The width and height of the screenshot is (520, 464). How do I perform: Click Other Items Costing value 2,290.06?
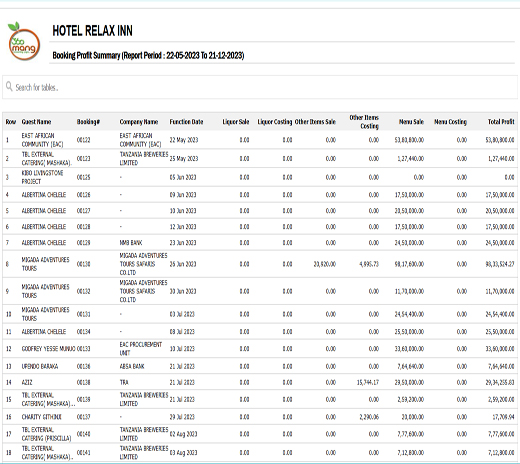369,417
